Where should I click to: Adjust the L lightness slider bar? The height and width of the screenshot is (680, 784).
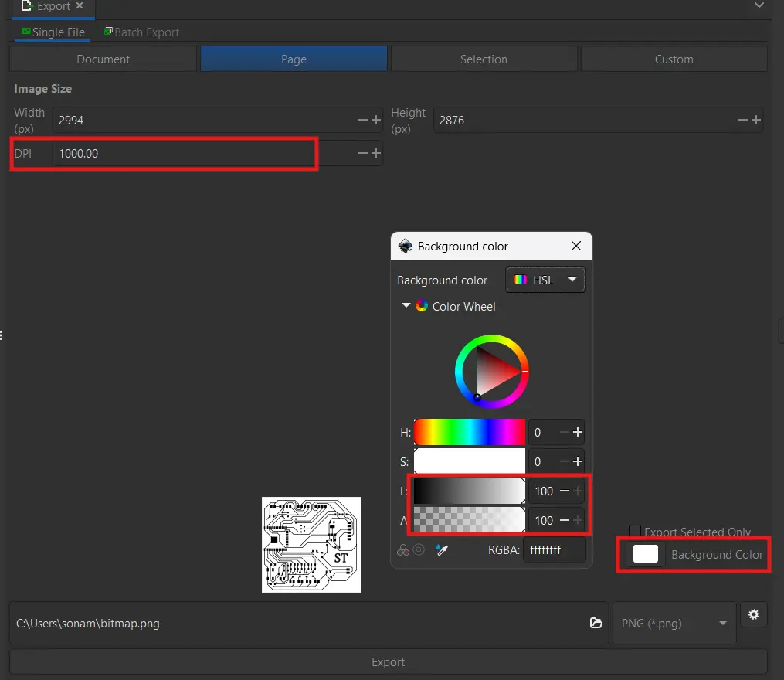(x=469, y=491)
